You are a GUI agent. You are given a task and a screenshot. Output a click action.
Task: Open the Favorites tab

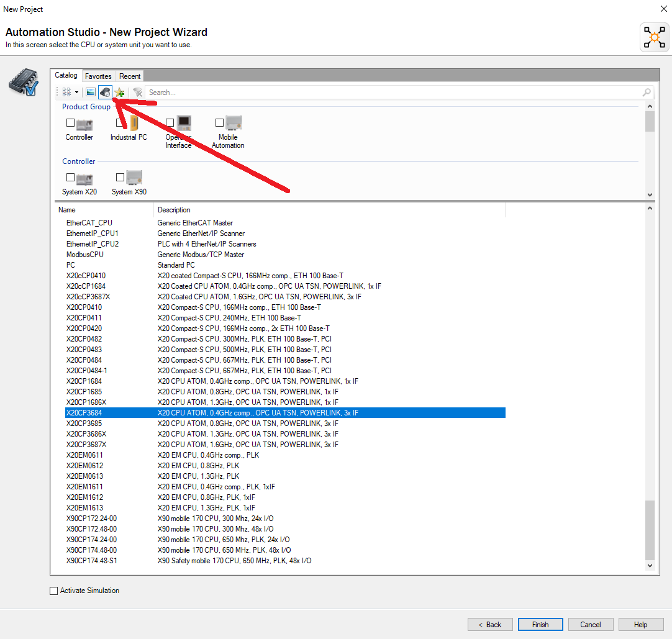(98, 76)
